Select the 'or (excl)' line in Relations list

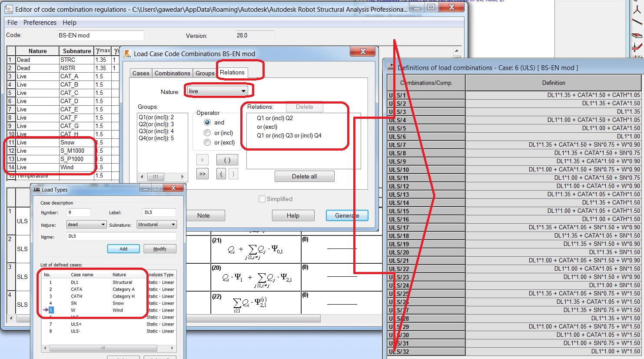point(267,127)
